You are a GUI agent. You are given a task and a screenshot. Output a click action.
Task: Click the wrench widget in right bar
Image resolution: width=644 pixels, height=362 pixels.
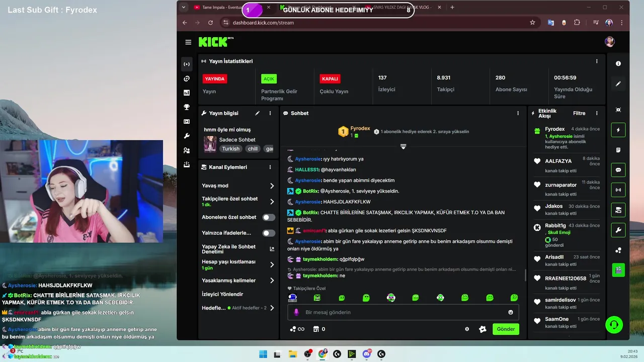(618, 230)
